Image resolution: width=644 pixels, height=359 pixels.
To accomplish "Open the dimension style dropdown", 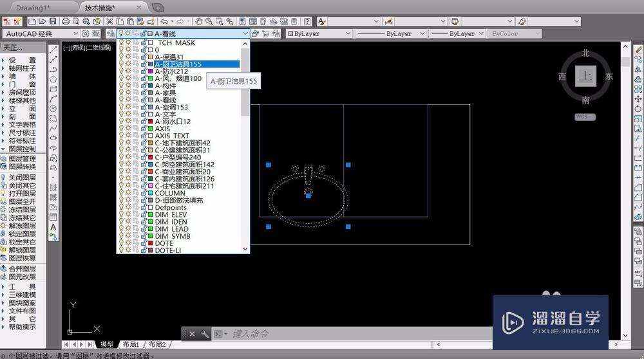I will (x=443, y=21).
